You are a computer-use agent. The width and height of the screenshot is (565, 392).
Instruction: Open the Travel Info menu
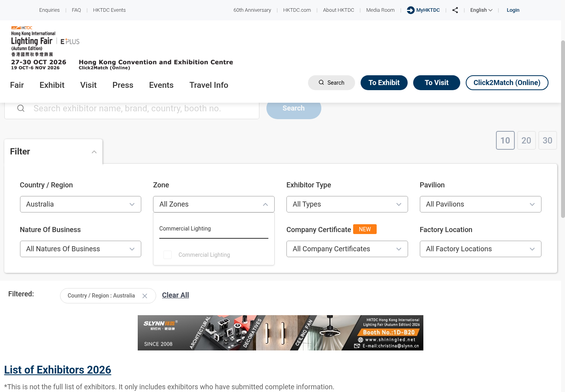click(209, 85)
